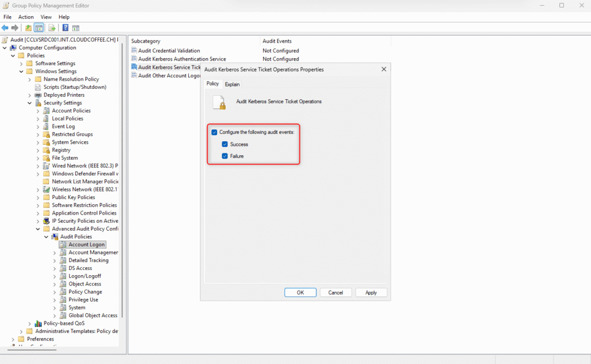Click the Back arrow toolbar icon
Screen dimensions: 591x364
5,28
